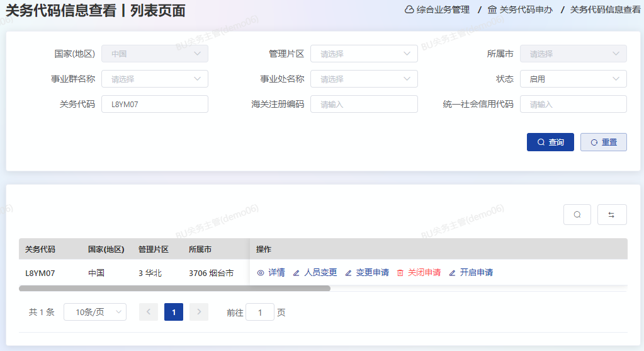644x351 pixels.
Task: Click the red 关闭申请 link
Action: coord(424,272)
